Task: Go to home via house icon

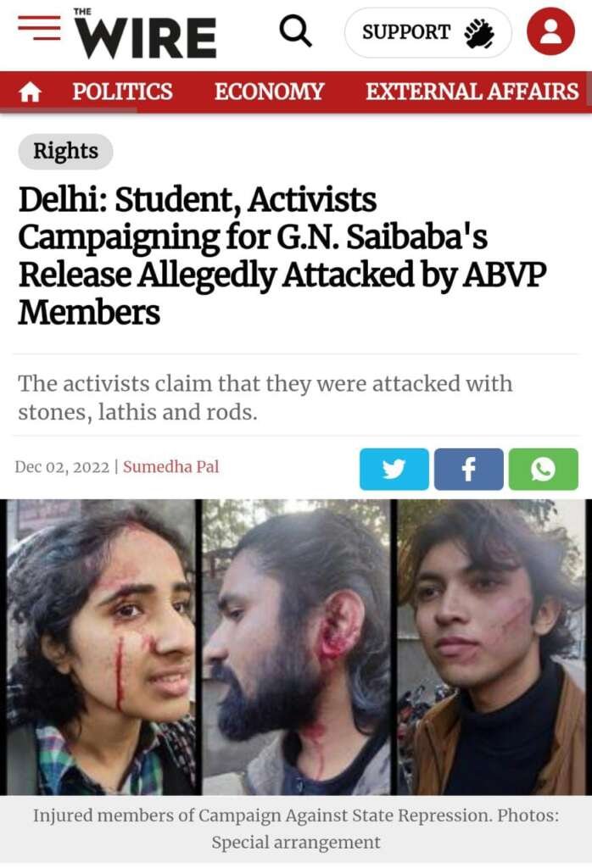Action: tap(30, 92)
